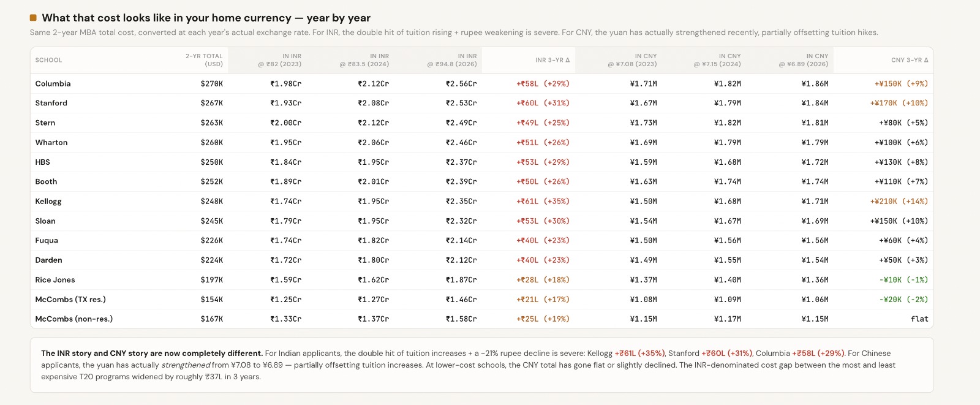980x405 pixels.
Task: Click the IN CNY @ ¥7.08 (2023) header
Action: click(632, 60)
